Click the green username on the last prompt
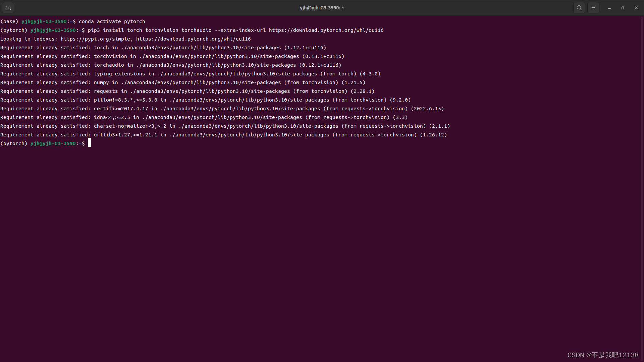Screen dimensions: 644x362 [x=53, y=143]
